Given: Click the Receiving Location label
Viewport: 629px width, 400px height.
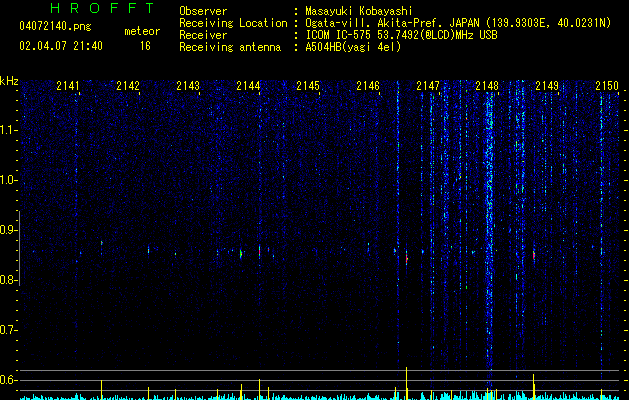Looking at the screenshot, I should [x=233, y=23].
